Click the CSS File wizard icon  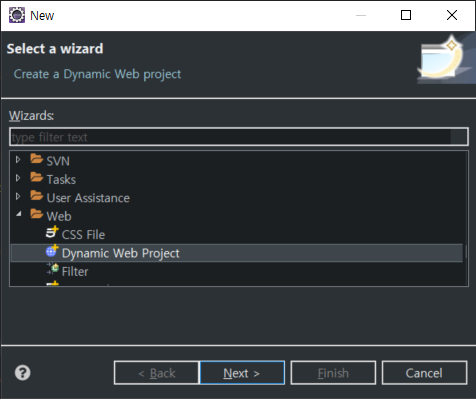tap(52, 232)
